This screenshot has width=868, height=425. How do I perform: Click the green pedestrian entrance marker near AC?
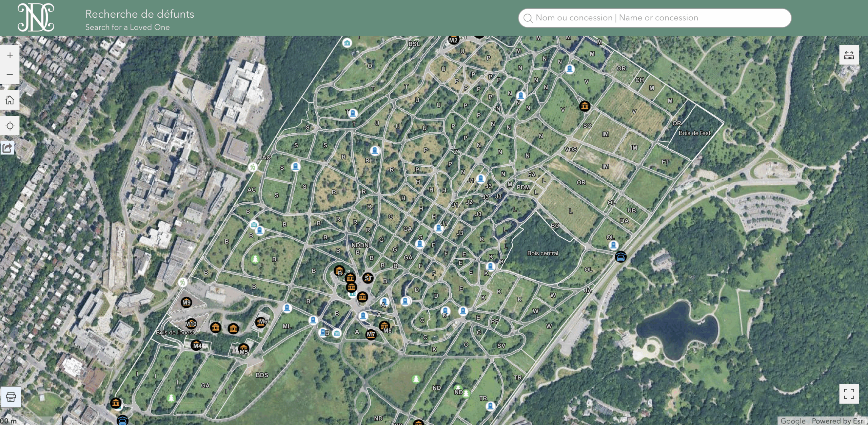pyautogui.click(x=253, y=167)
